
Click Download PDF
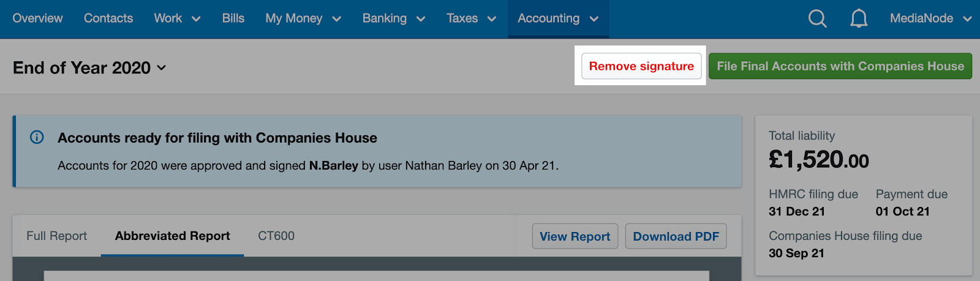point(676,236)
